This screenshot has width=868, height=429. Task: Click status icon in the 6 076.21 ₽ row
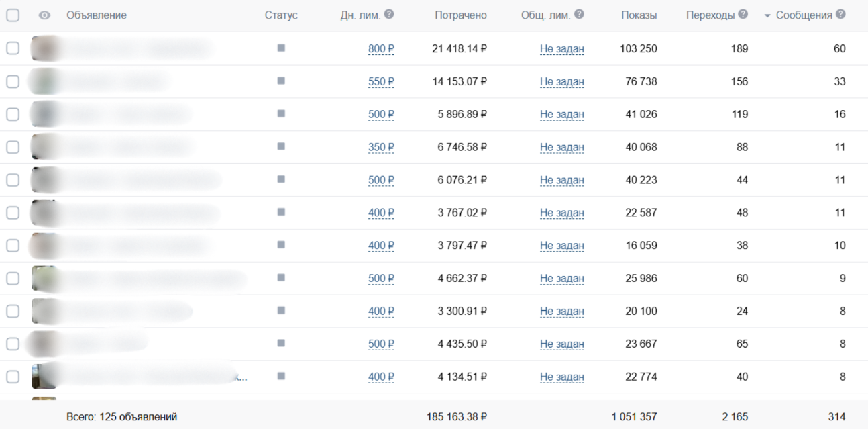281,179
